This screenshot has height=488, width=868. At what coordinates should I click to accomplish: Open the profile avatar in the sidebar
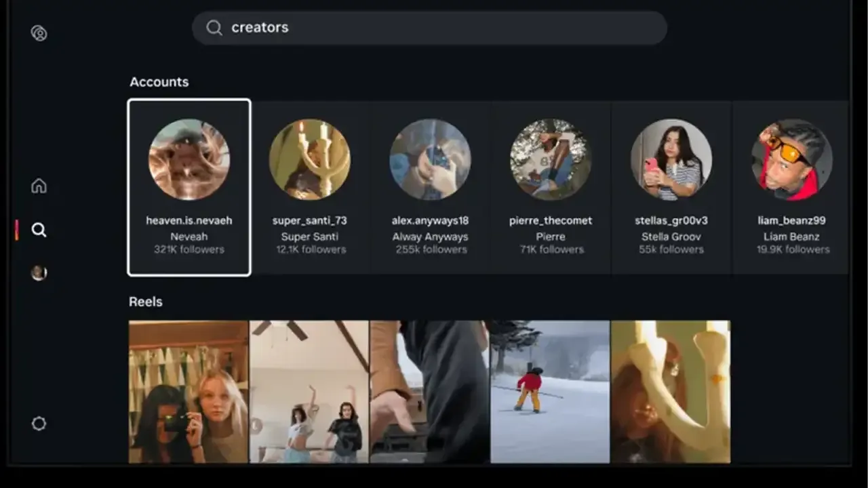39,273
